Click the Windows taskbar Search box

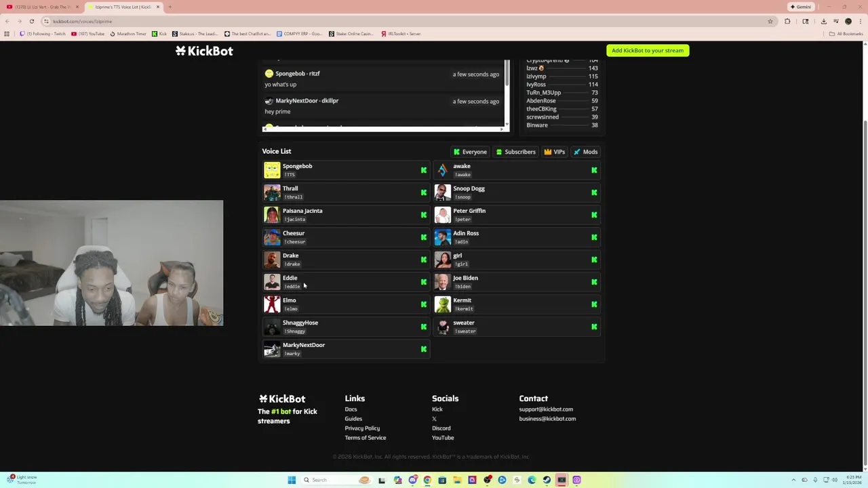[x=337, y=480]
